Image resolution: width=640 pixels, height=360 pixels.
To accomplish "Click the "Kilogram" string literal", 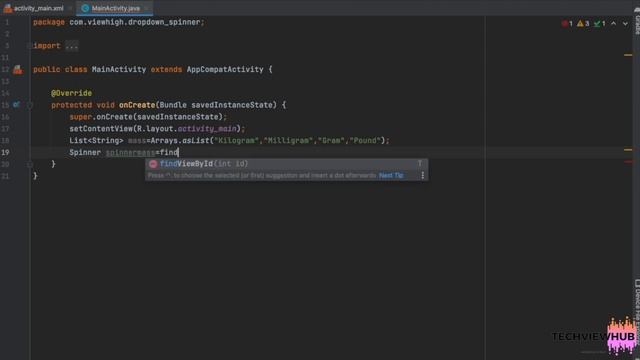I will click(237, 140).
